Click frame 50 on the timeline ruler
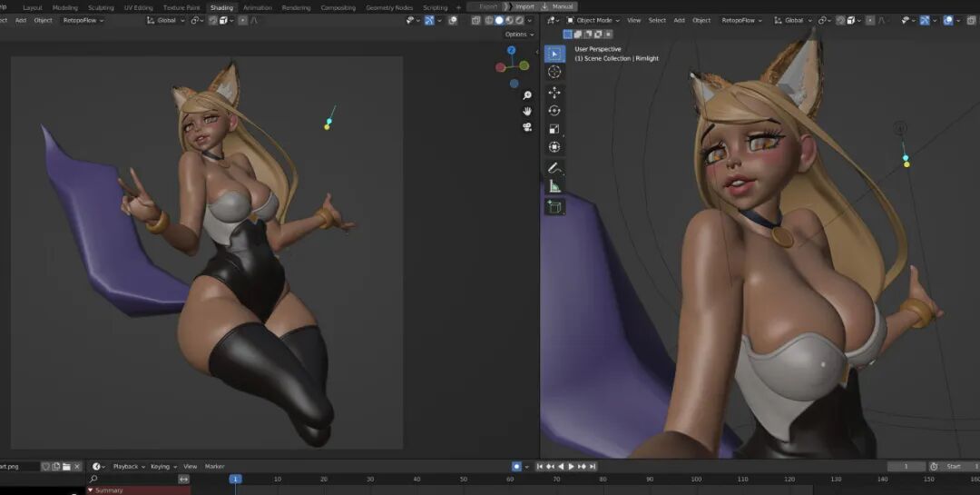980x495 pixels. (x=464, y=479)
